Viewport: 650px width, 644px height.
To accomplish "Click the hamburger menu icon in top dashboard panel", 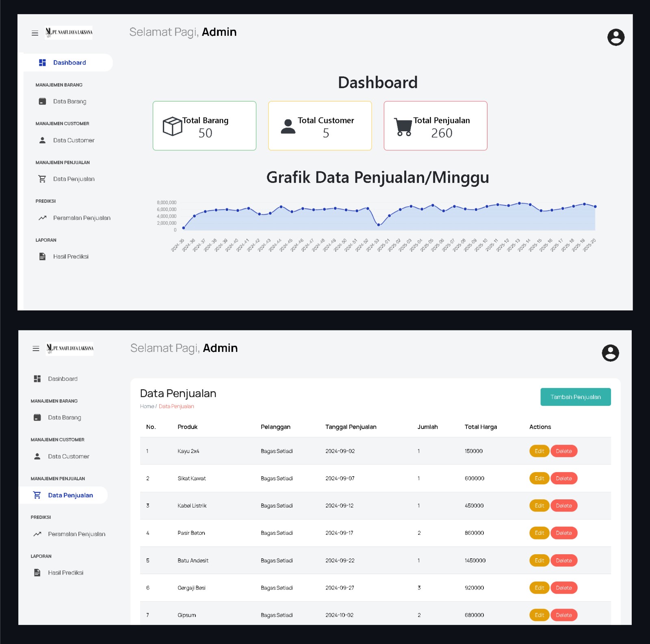I will (x=35, y=33).
